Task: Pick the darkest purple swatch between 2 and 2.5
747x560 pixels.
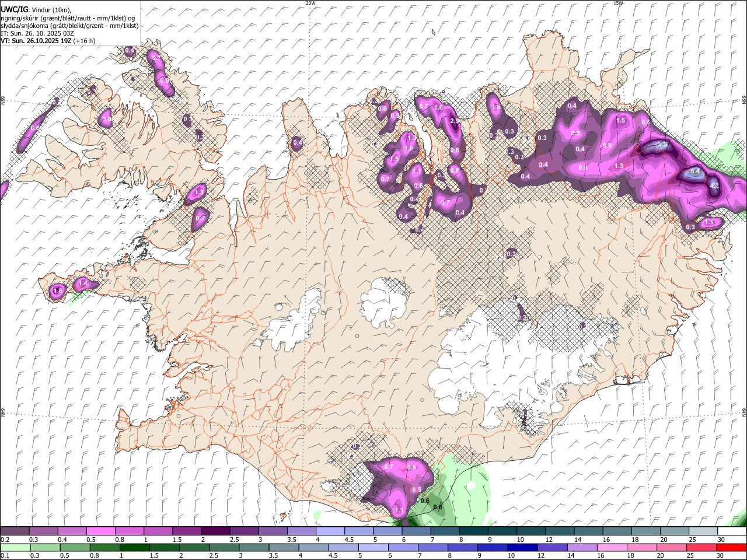Action: [215, 531]
